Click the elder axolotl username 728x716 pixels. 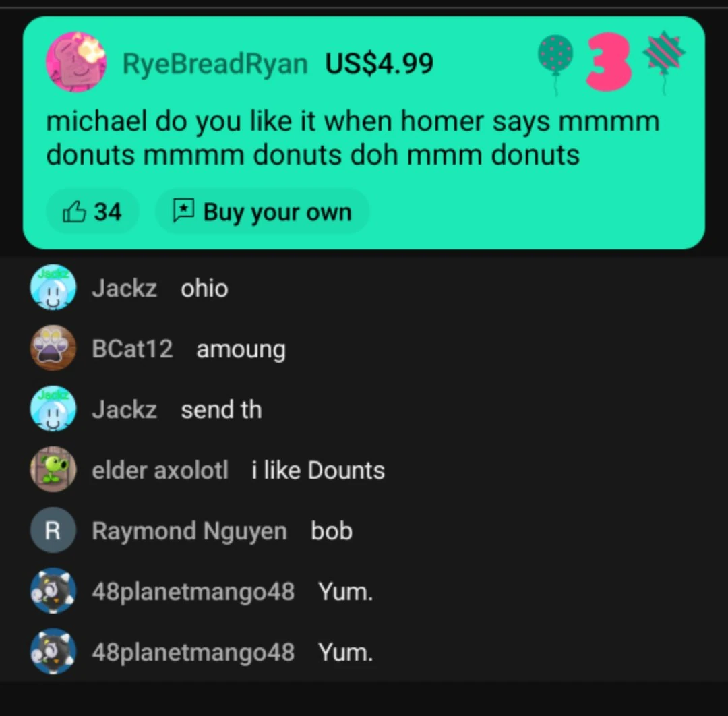(160, 471)
